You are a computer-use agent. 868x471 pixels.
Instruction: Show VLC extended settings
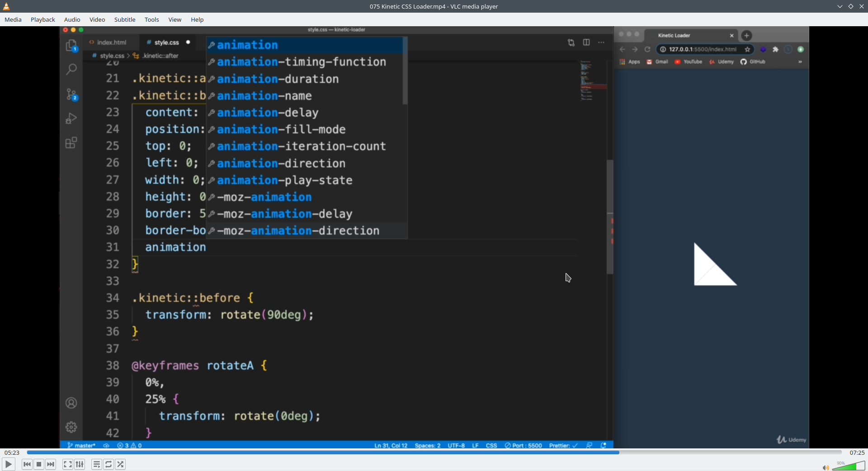coord(80,464)
